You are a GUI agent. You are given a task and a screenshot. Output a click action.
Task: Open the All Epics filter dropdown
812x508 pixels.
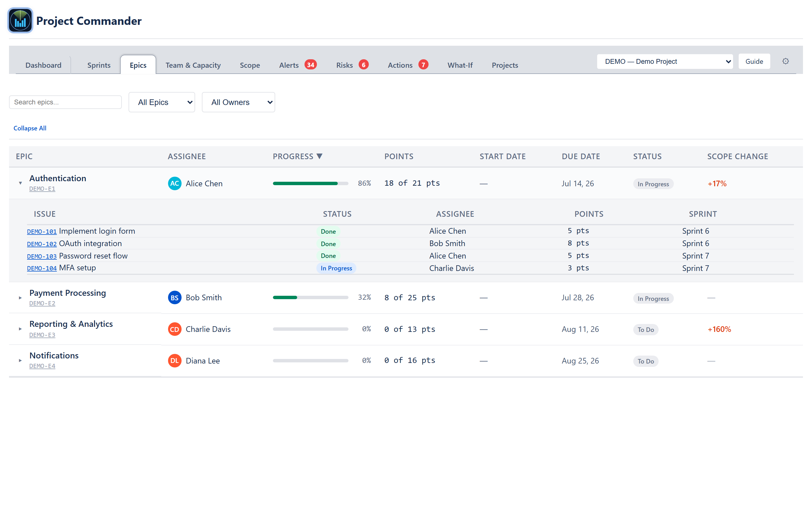point(162,102)
